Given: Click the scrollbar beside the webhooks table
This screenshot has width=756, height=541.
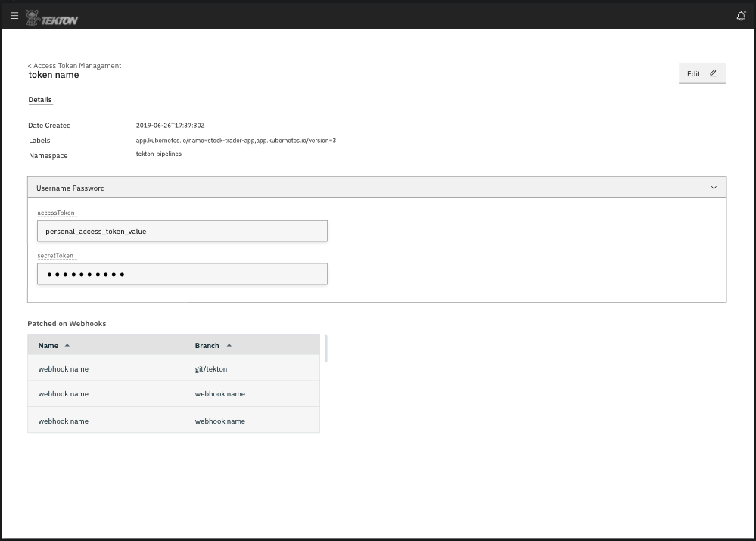Looking at the screenshot, I should click(x=326, y=348).
